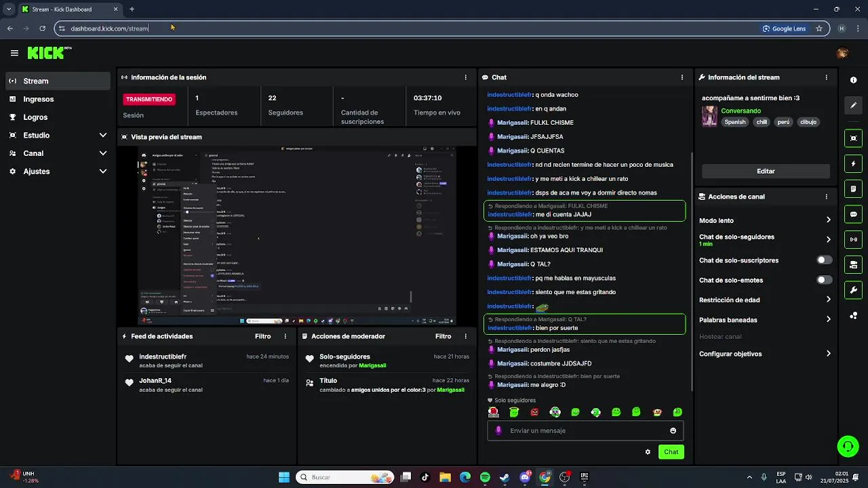
Task: Enable Chat de solo-suscriptores toggle
Action: pyautogui.click(x=824, y=260)
